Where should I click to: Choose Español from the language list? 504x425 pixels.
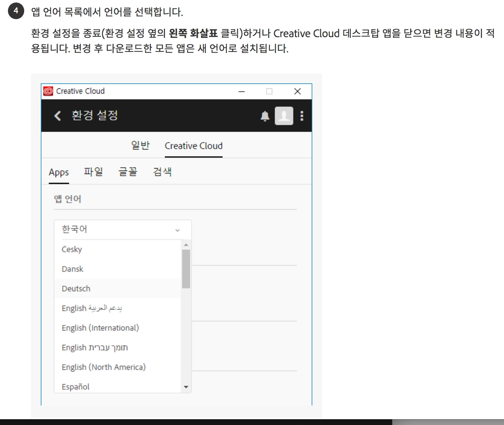(x=117, y=386)
